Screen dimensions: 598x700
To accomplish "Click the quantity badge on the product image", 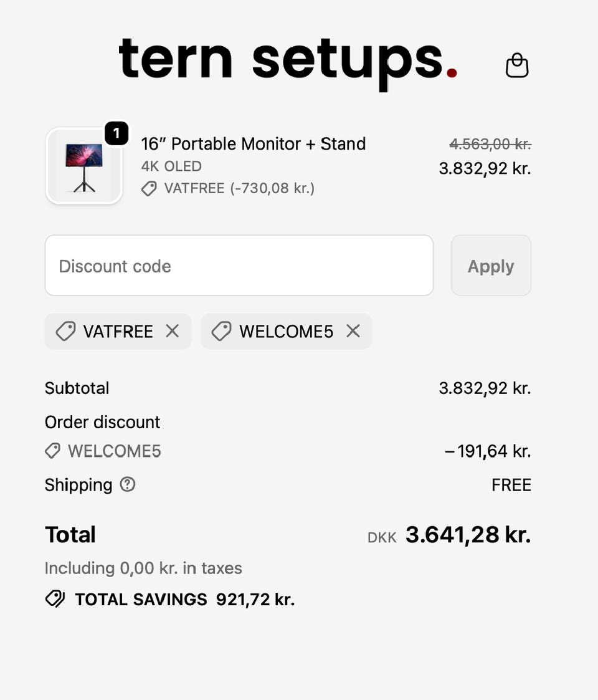I will 116,133.
